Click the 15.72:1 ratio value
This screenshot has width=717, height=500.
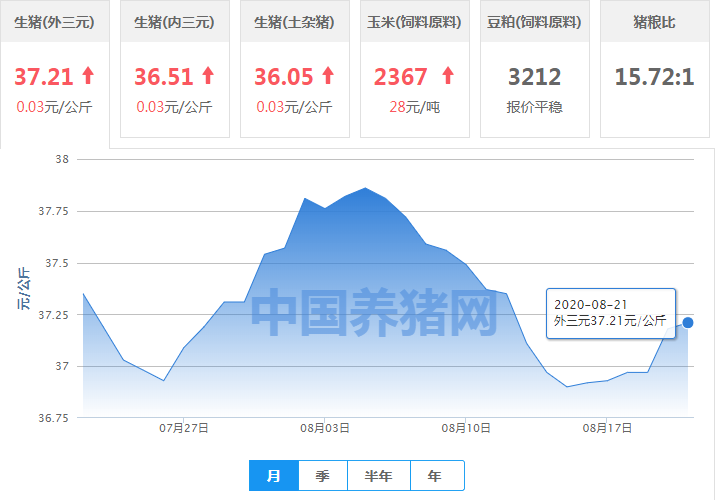click(654, 77)
